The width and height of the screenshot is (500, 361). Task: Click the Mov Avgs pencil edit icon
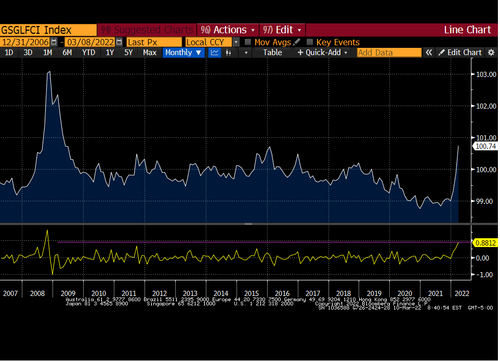[x=297, y=42]
